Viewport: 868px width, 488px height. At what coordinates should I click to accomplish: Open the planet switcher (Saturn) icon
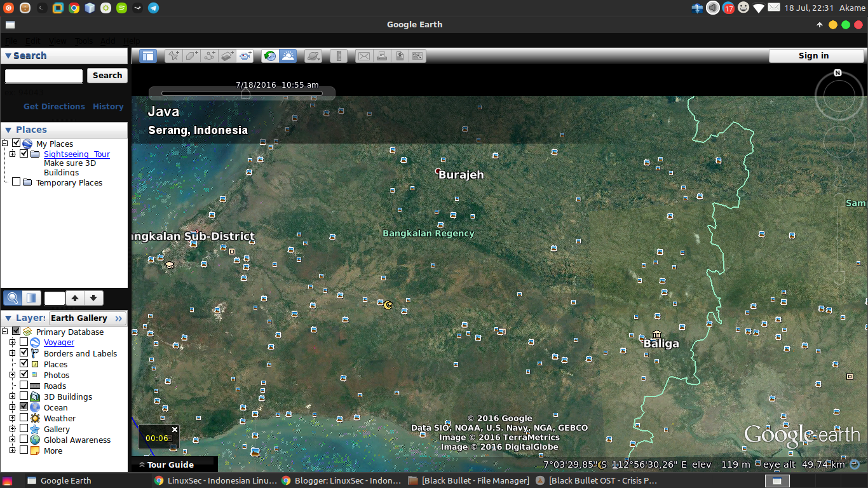click(x=313, y=56)
